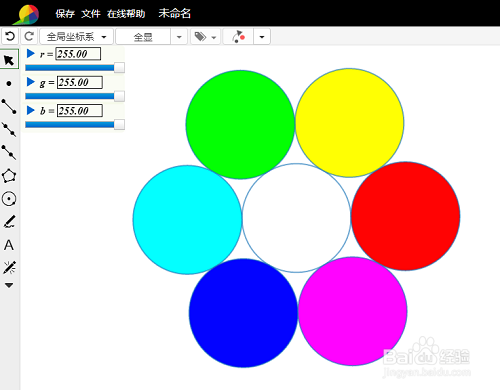This screenshot has width=500, height=390.
Task: Open arrow beside 全显 button
Action: pyautogui.click(x=179, y=37)
